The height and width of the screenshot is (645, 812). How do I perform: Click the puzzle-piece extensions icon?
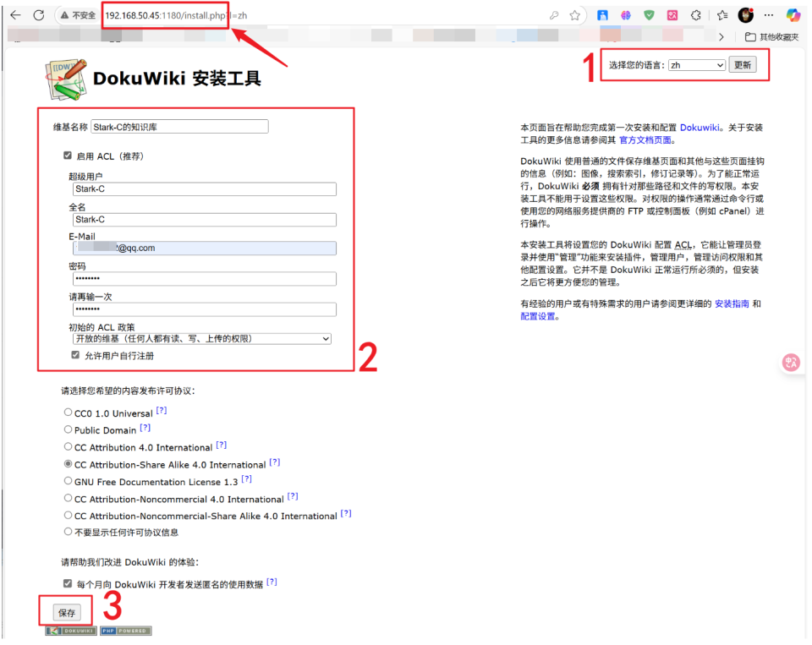point(696,14)
